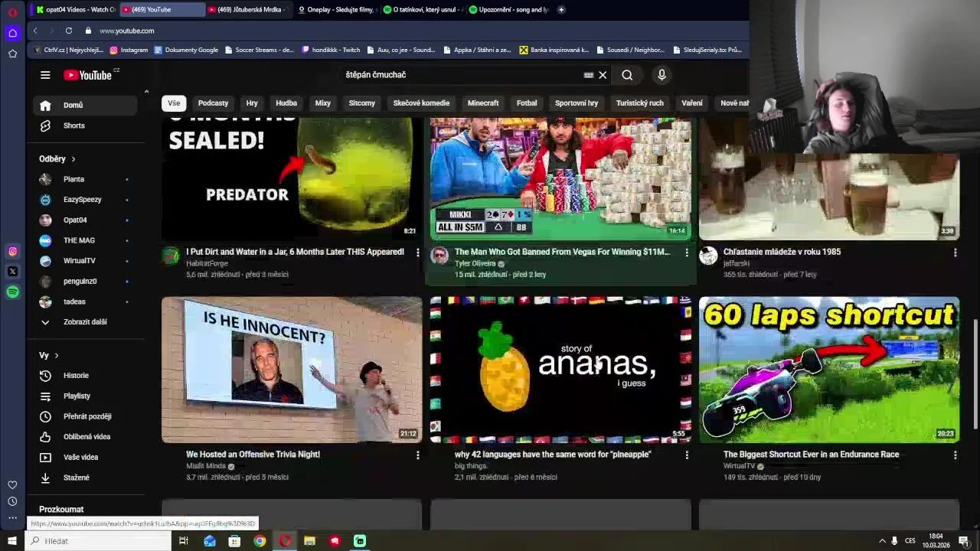Show hidden system tray icons chevron
Viewport: 980px width, 551px height.
click(881, 541)
